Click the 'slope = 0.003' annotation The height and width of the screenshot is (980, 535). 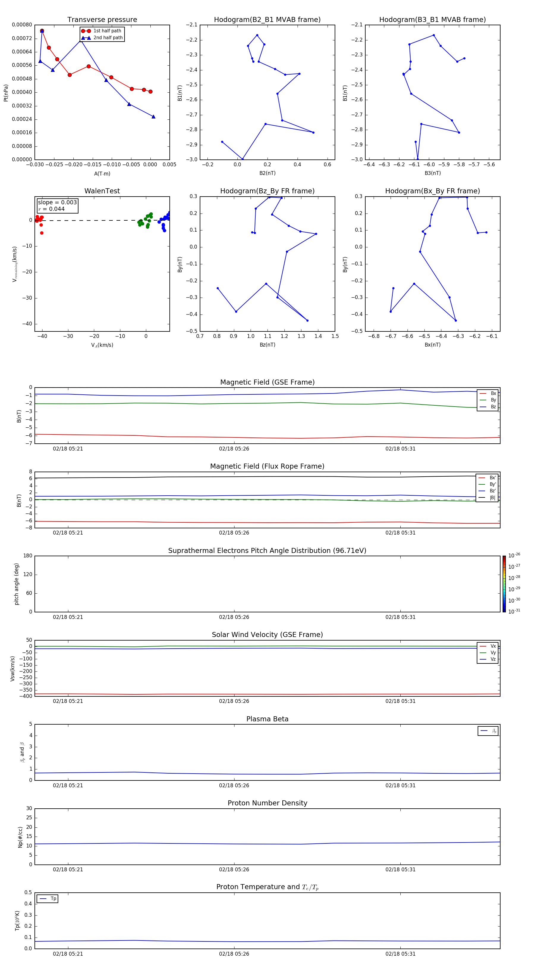click(x=57, y=203)
